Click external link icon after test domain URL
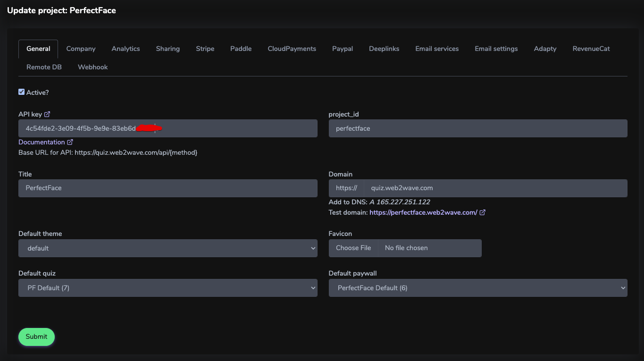Screen dimensions: 644x361 482,212
